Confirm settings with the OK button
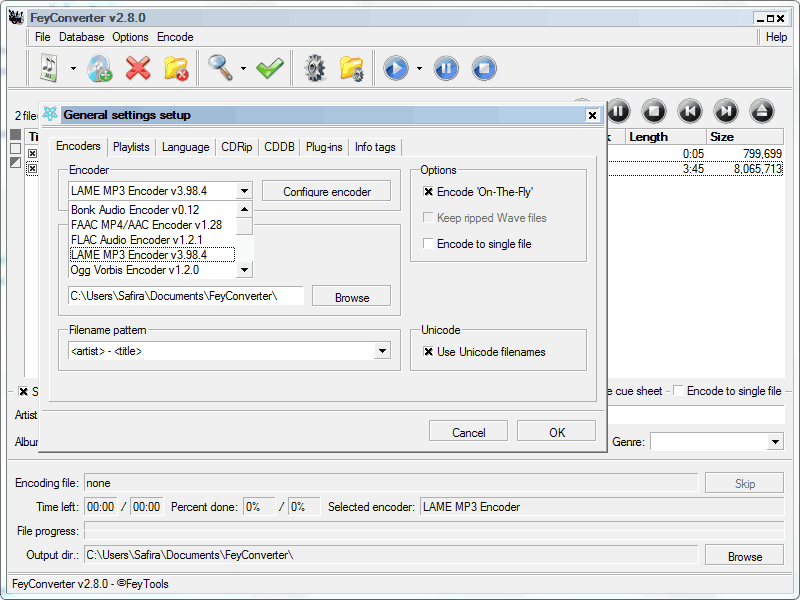Viewport: 800px width, 600px height. click(557, 432)
